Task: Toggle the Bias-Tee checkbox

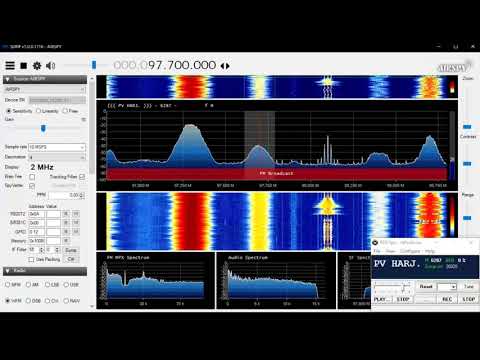Action: tap(32, 177)
